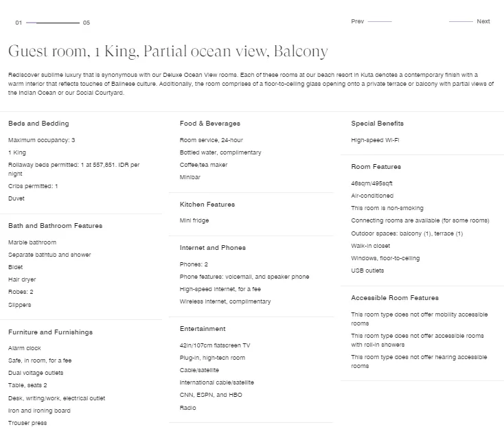Click the Accessible Room Features heading
The height and width of the screenshot is (436, 504).
395,298
